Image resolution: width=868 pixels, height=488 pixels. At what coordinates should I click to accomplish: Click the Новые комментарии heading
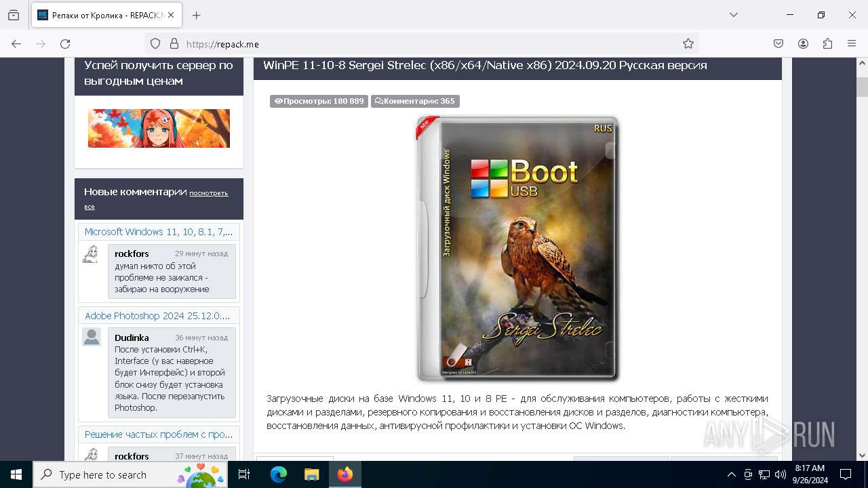click(135, 192)
